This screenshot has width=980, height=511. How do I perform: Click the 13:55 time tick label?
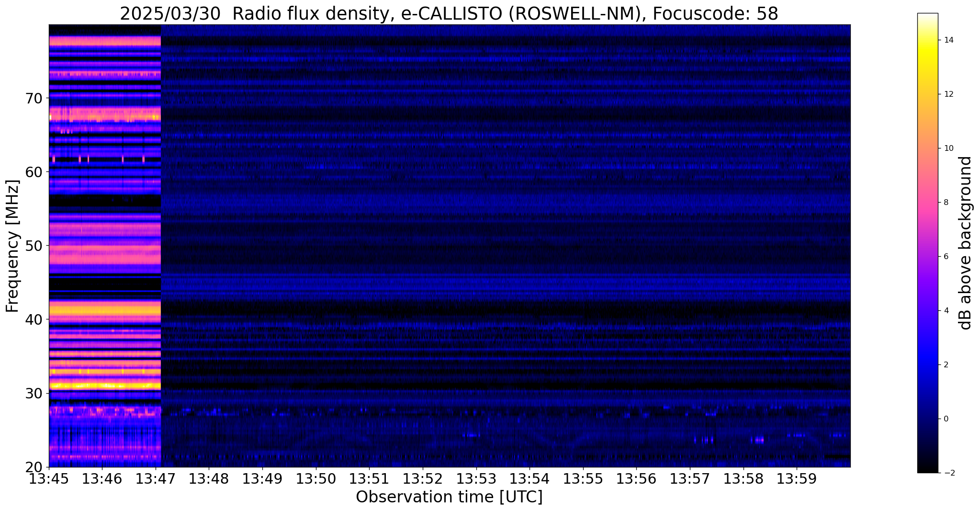coord(583,478)
